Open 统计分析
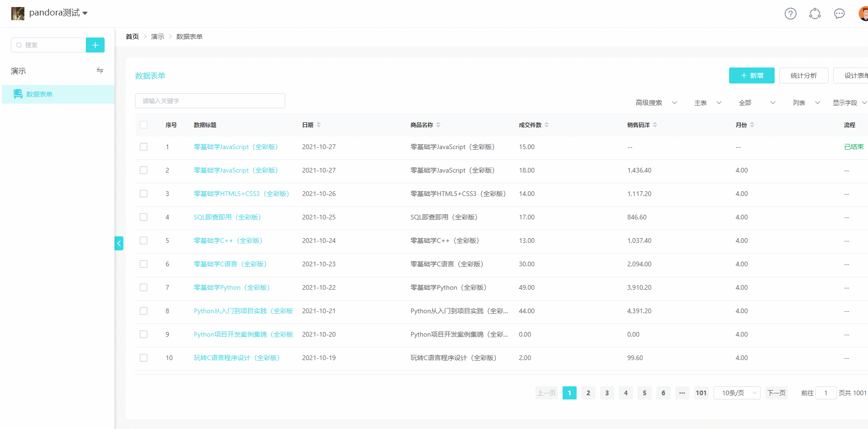This screenshot has width=868, height=429. (804, 75)
